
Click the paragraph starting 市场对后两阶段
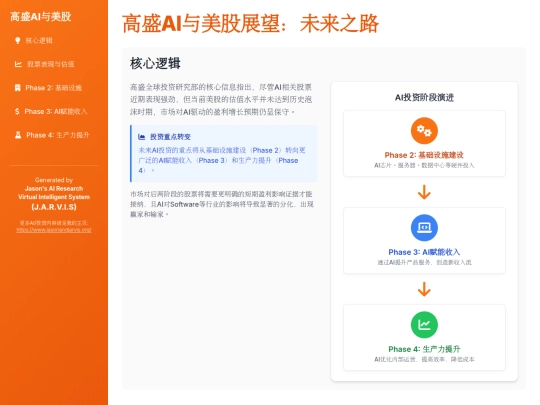pos(222,204)
